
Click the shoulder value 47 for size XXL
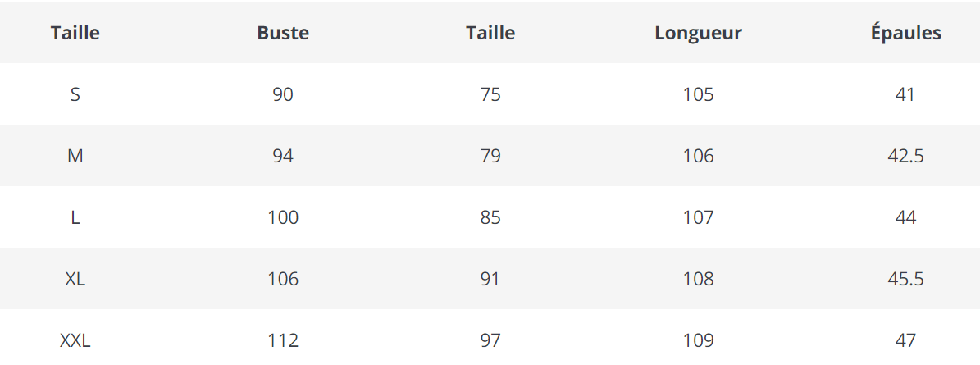(905, 340)
